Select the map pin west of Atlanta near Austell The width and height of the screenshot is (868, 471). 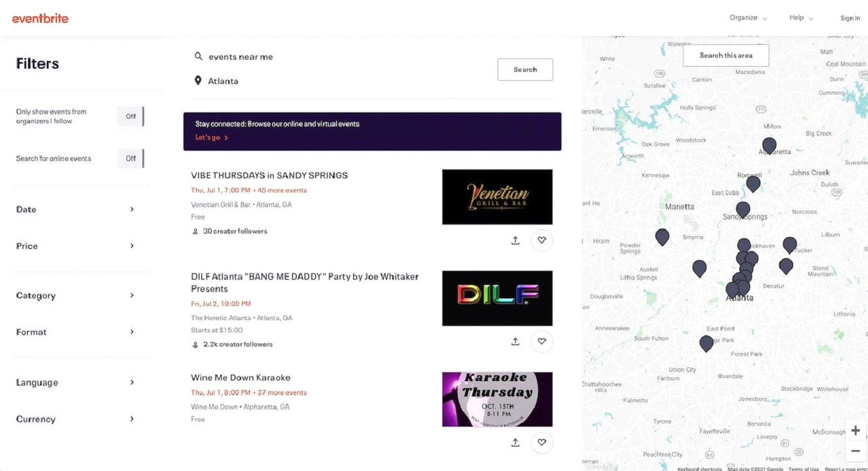[699, 268]
